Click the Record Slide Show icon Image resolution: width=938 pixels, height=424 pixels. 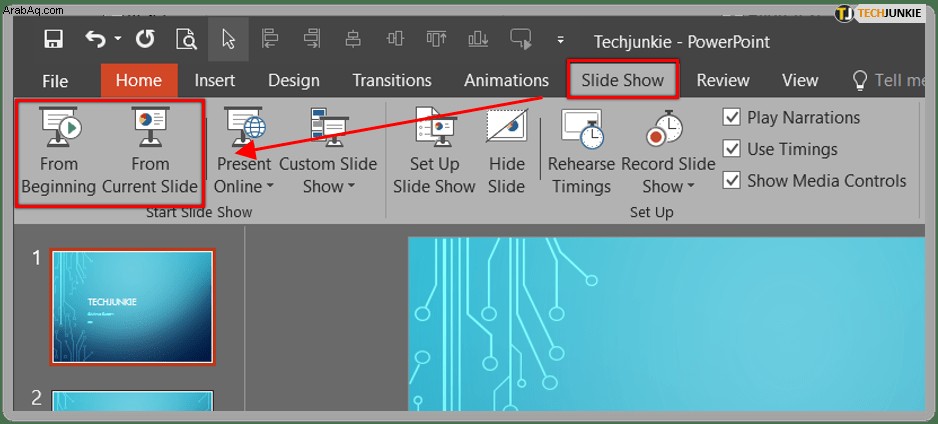pyautogui.click(x=664, y=128)
